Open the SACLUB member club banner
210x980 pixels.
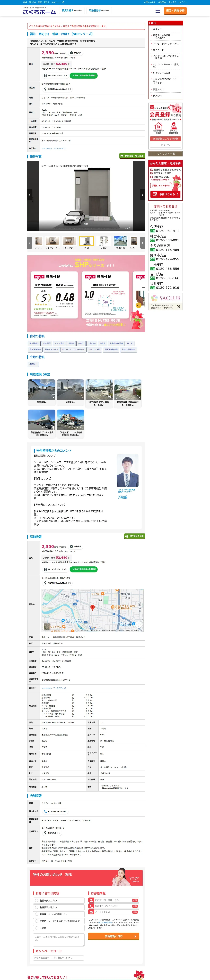coord(165,301)
